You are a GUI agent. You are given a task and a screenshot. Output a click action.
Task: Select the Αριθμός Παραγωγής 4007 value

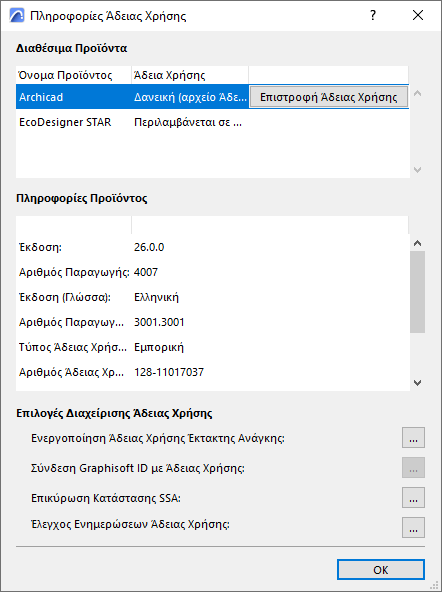[x=146, y=272]
